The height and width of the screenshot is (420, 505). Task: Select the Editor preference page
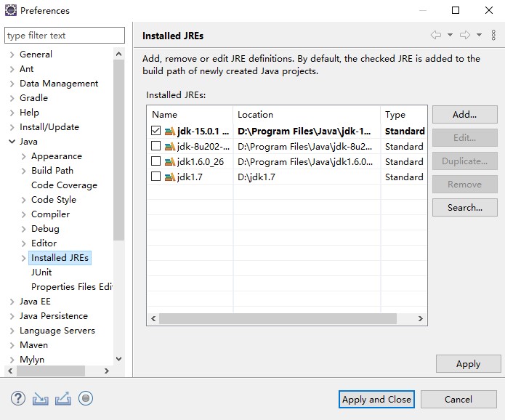click(44, 243)
